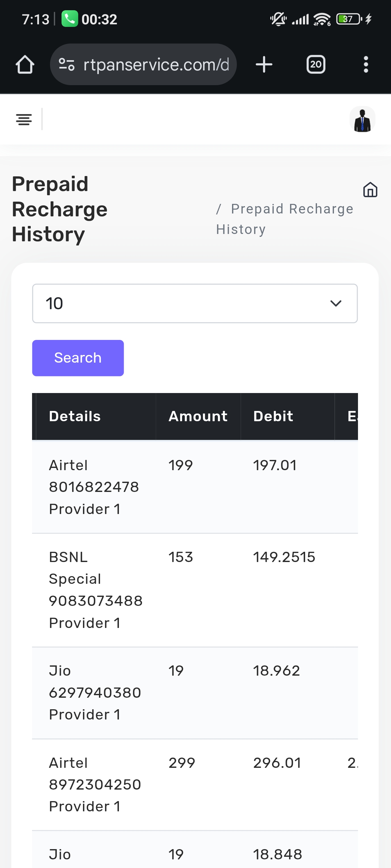Select the Airtel 8972304250 recharge row
This screenshot has width=391, height=868.
(95, 784)
